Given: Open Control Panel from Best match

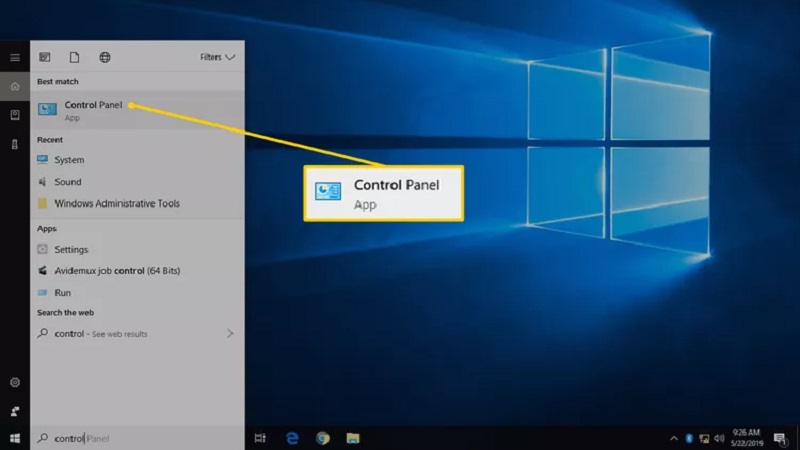Looking at the screenshot, I should coord(93,109).
